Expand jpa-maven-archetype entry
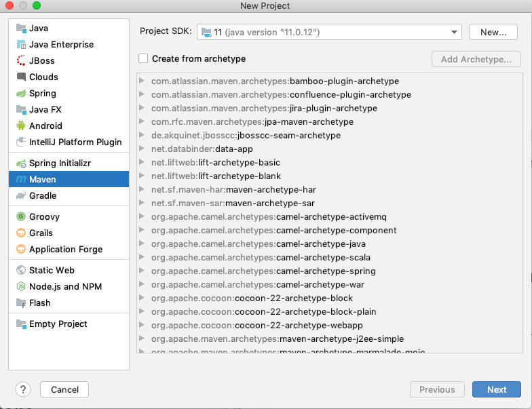The width and height of the screenshot is (532, 409). (x=142, y=121)
